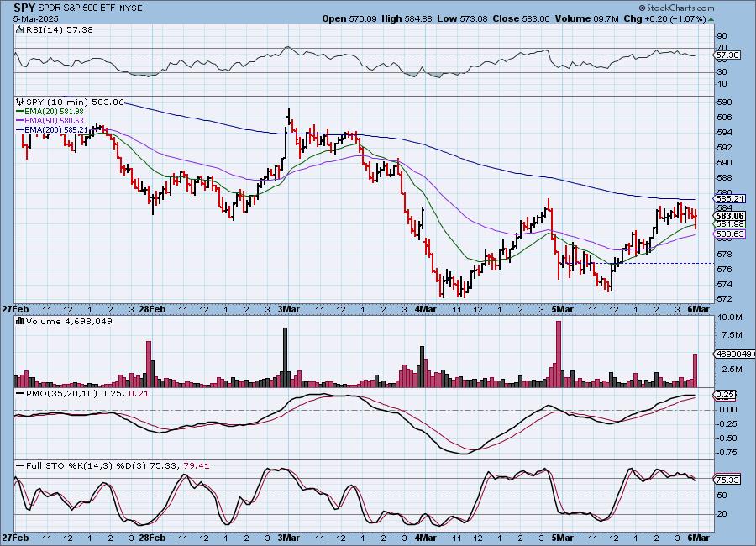Click the 581.98 price axis tag
The height and width of the screenshot is (546, 756).
(x=729, y=224)
